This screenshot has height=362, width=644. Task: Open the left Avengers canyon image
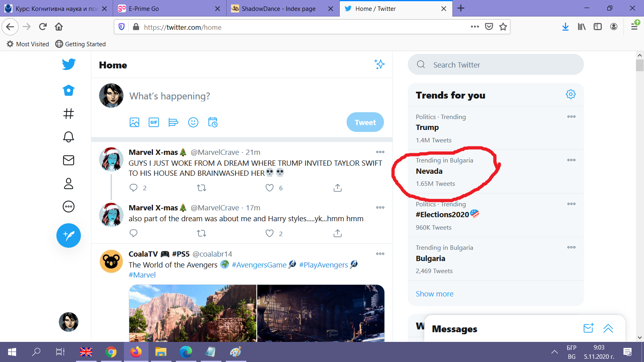point(192,313)
